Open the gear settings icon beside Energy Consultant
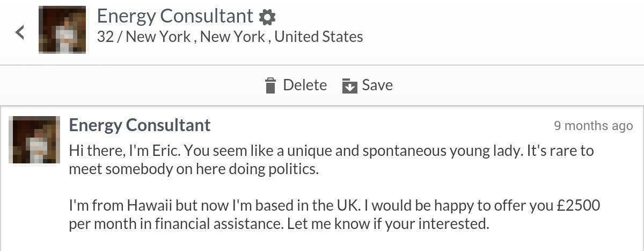This screenshot has height=251, width=644. point(267,17)
